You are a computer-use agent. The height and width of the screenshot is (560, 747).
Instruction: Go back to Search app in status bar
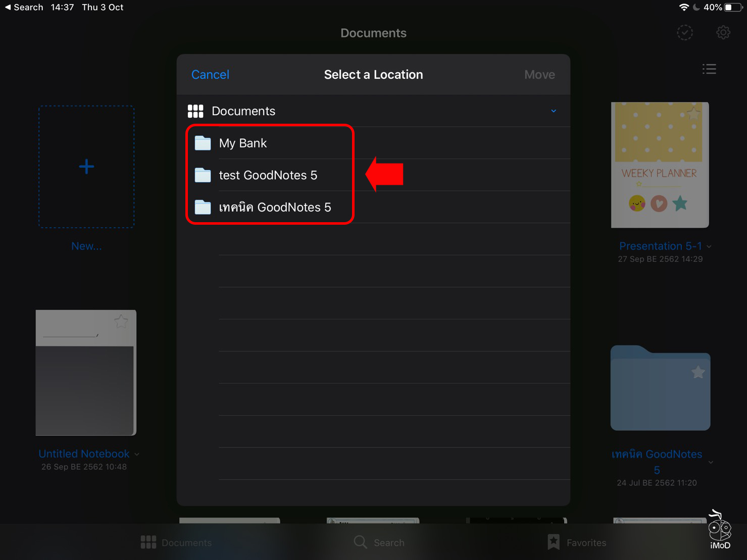[24, 7]
